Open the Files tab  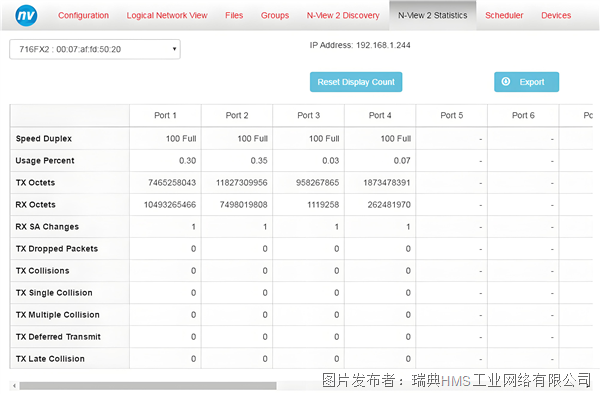pyautogui.click(x=234, y=15)
